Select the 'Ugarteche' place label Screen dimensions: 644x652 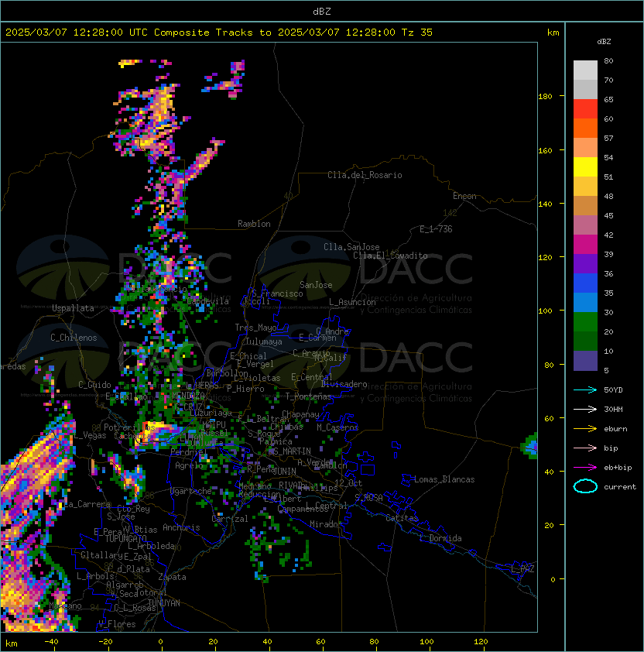pyautogui.click(x=191, y=491)
